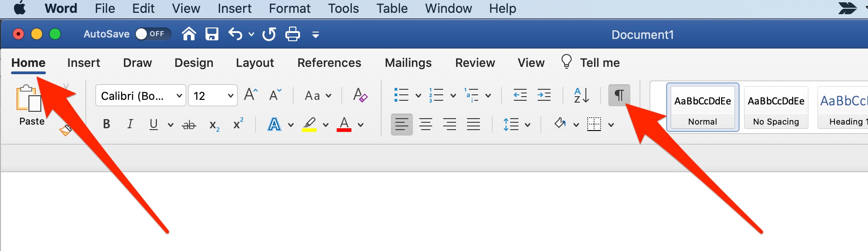The image size is (868, 251).
Task: Open the font name dropdown
Action: pyautogui.click(x=179, y=96)
